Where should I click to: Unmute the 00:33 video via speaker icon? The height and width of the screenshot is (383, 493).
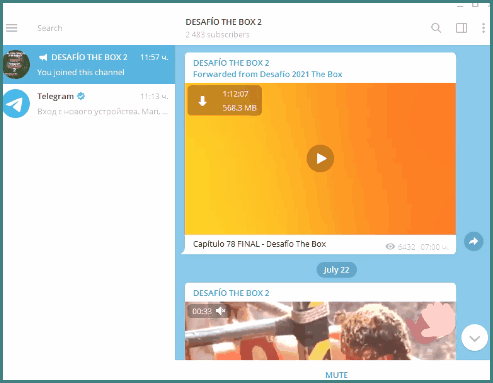[x=221, y=311]
